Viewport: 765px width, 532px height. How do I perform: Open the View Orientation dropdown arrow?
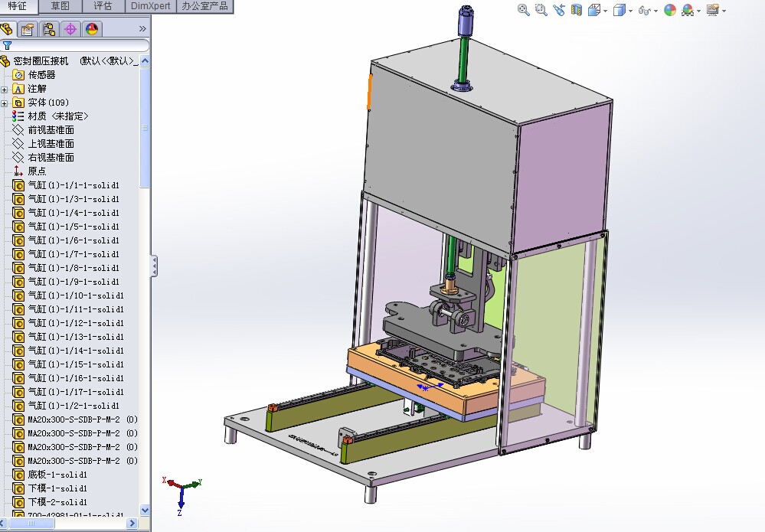coord(606,11)
